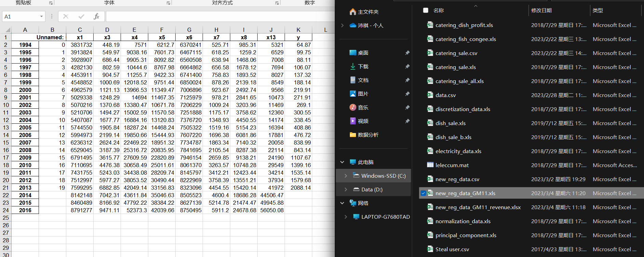This screenshot has width=644, height=257.
Task: Expand the Windows-SSD (C:) node
Action: point(346,176)
